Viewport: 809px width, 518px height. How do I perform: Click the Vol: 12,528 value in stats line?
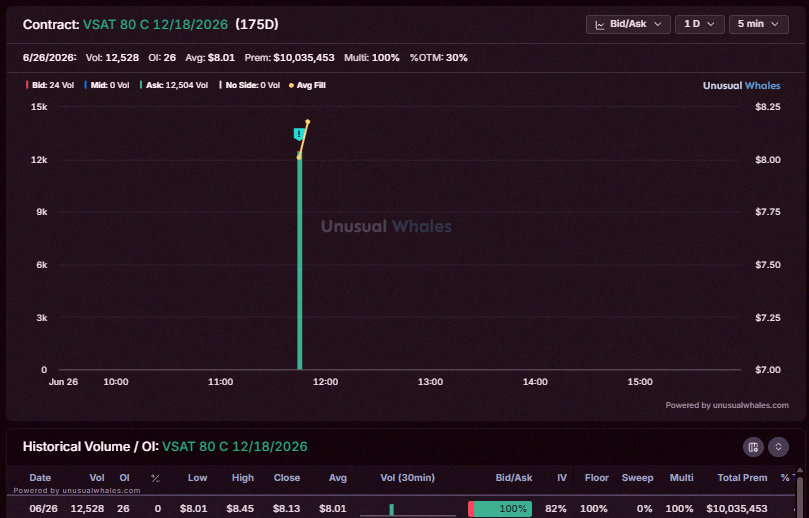[112, 58]
